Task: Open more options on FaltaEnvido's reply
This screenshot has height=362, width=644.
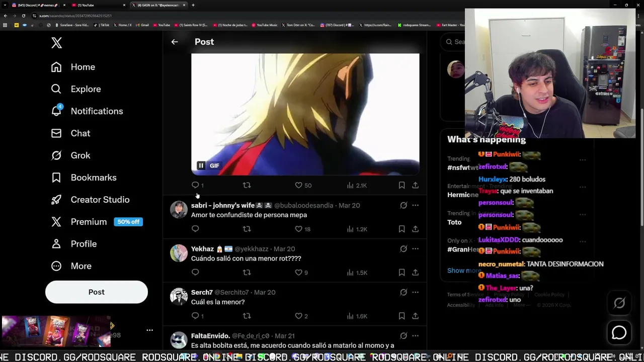Action: 415,336
